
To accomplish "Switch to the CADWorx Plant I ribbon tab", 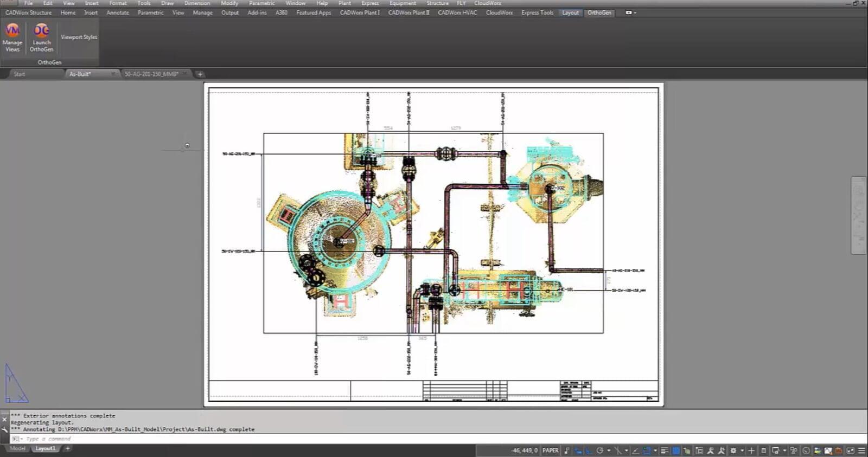I will (360, 12).
